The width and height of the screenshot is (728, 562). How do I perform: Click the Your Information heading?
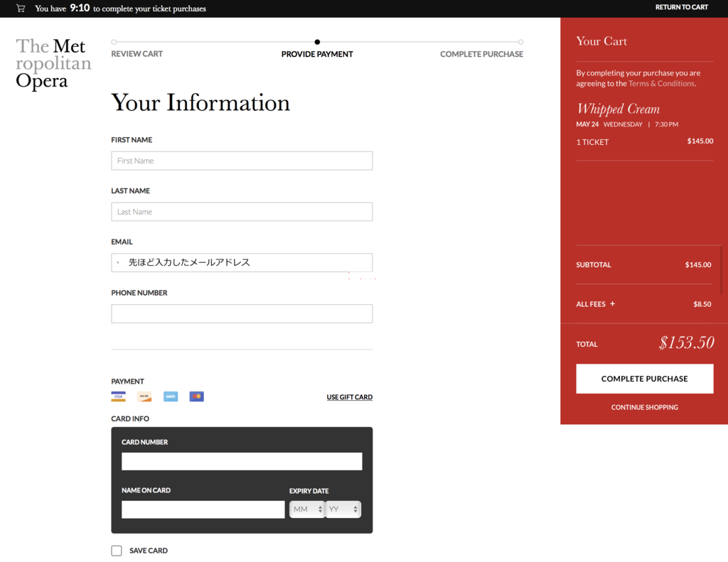tap(200, 102)
